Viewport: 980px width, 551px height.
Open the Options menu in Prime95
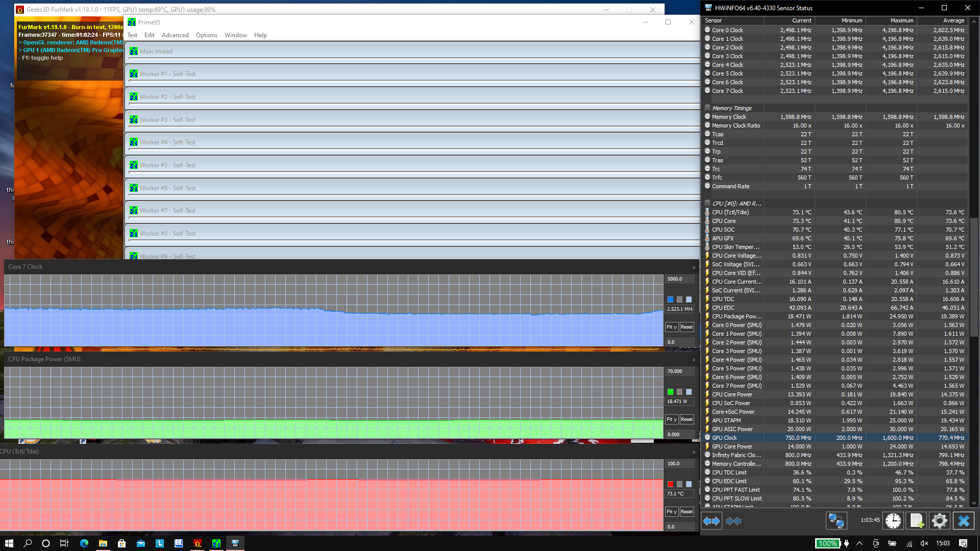click(x=206, y=35)
